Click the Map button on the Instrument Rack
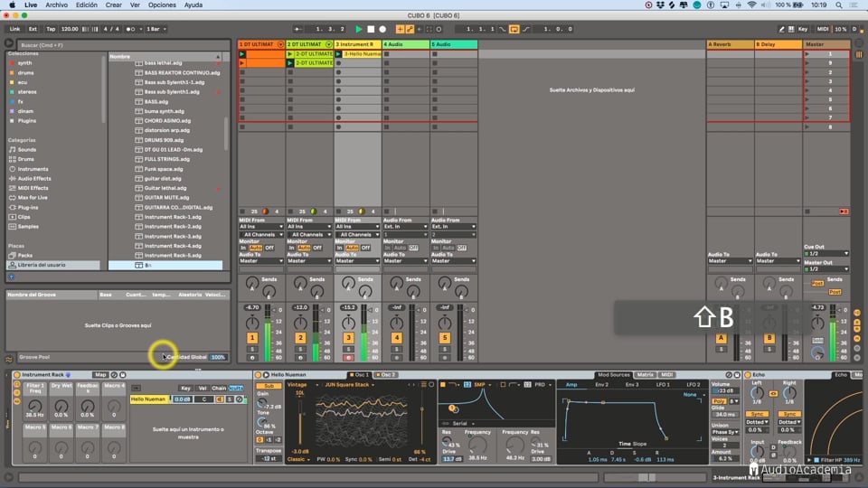The image size is (868, 488). tap(99, 374)
